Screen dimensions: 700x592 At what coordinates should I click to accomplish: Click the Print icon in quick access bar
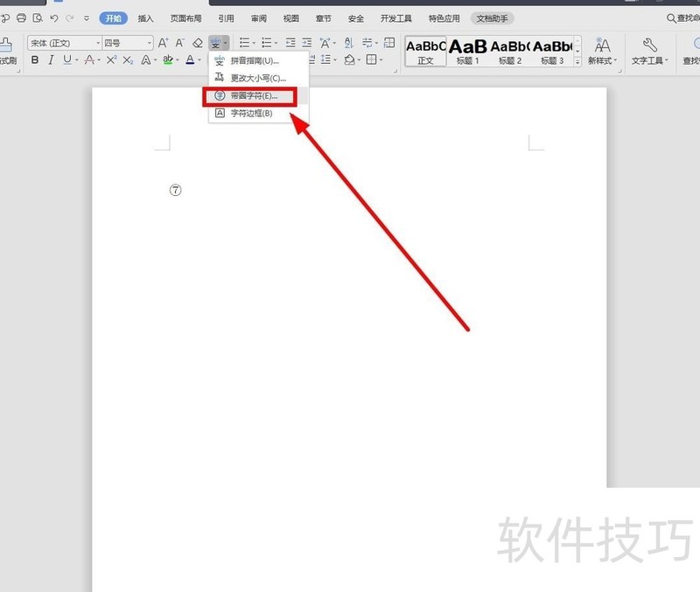pyautogui.click(x=21, y=17)
